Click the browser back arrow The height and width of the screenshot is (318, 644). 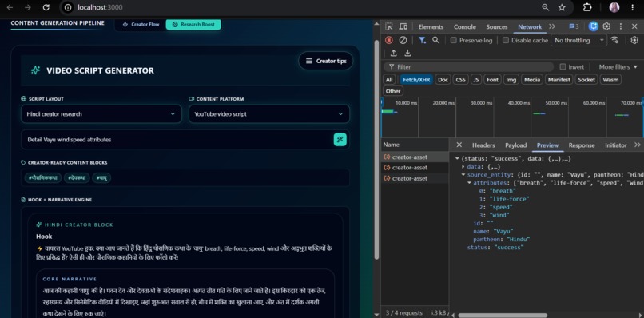tap(10, 7)
